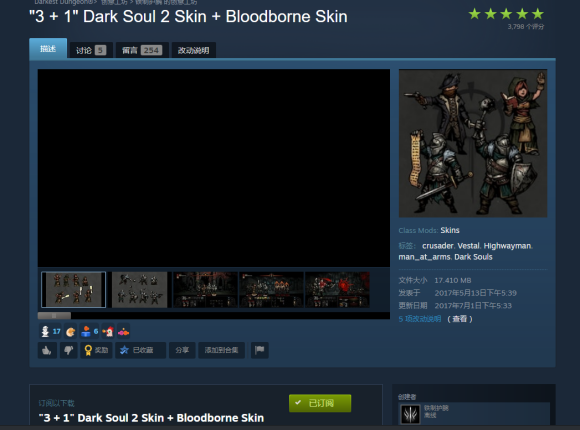The width and height of the screenshot is (580, 430).
Task: Open the change notes tab
Action: pos(193,50)
